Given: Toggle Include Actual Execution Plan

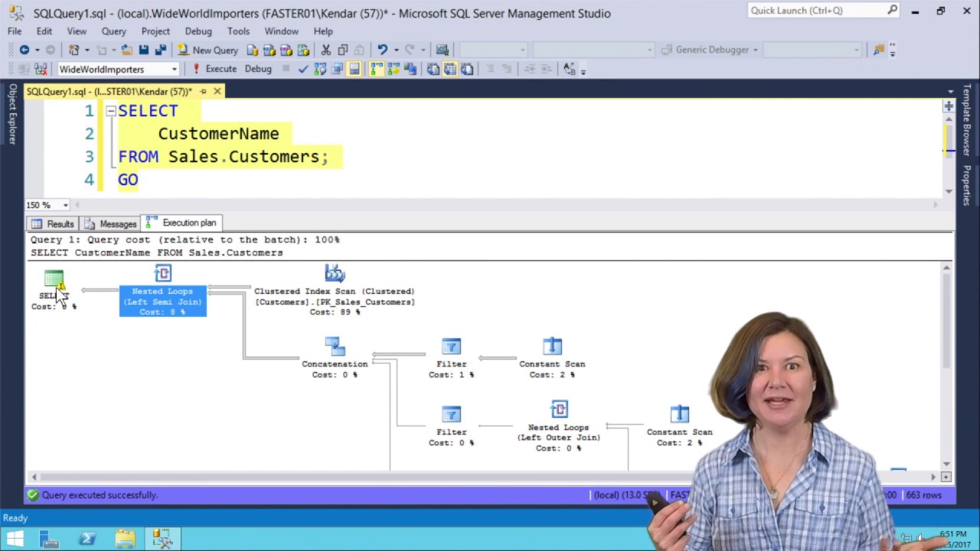Looking at the screenshot, I should tap(377, 69).
